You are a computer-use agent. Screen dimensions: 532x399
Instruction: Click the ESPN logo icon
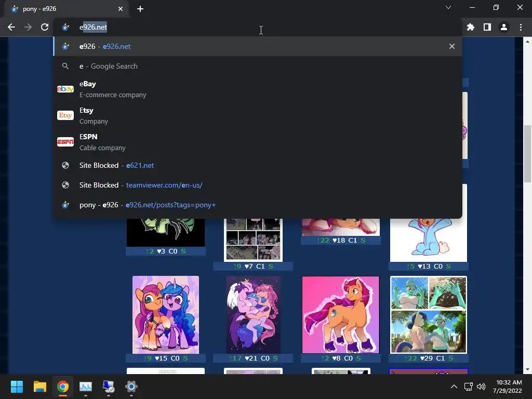(x=65, y=142)
